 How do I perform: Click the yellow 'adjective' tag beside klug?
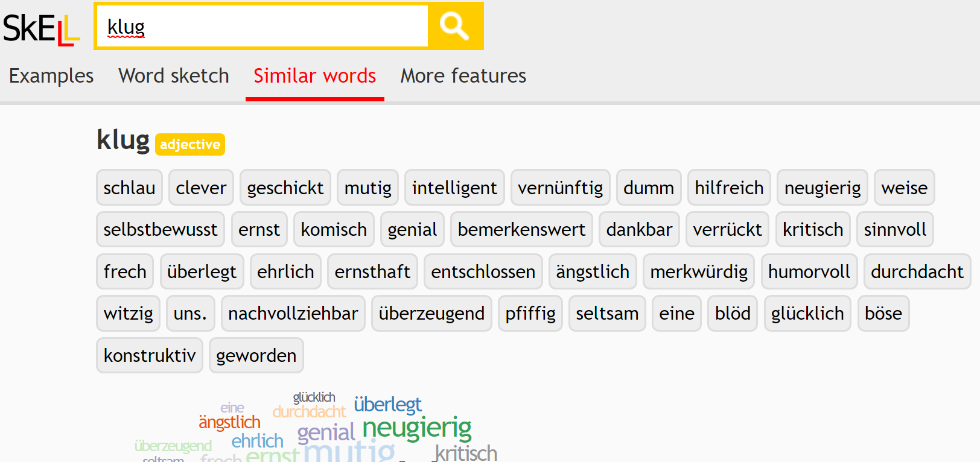190,144
